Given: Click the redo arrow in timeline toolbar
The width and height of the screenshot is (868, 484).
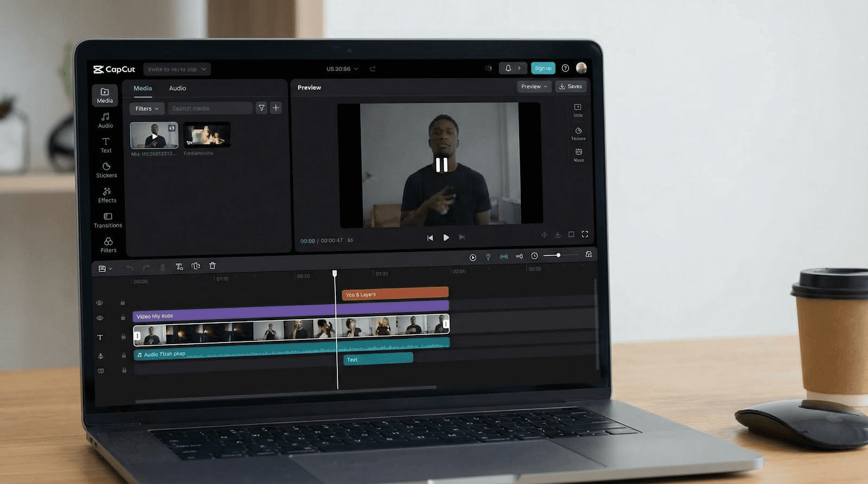Looking at the screenshot, I should coord(146,267).
